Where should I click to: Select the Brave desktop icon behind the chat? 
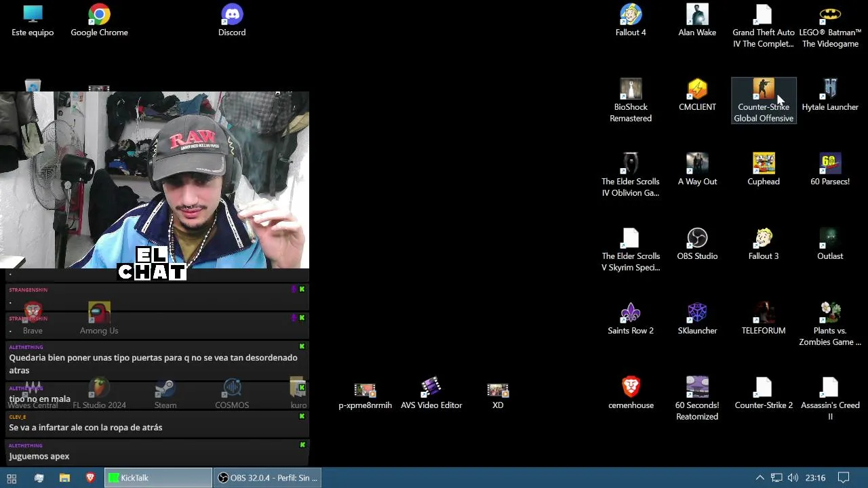[x=33, y=319]
